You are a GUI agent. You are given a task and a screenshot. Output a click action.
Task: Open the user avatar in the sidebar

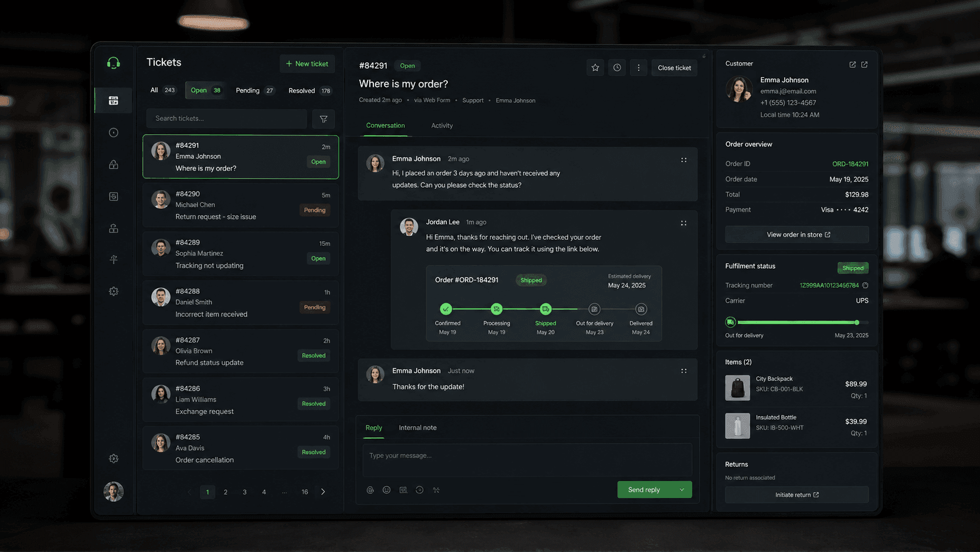click(114, 492)
